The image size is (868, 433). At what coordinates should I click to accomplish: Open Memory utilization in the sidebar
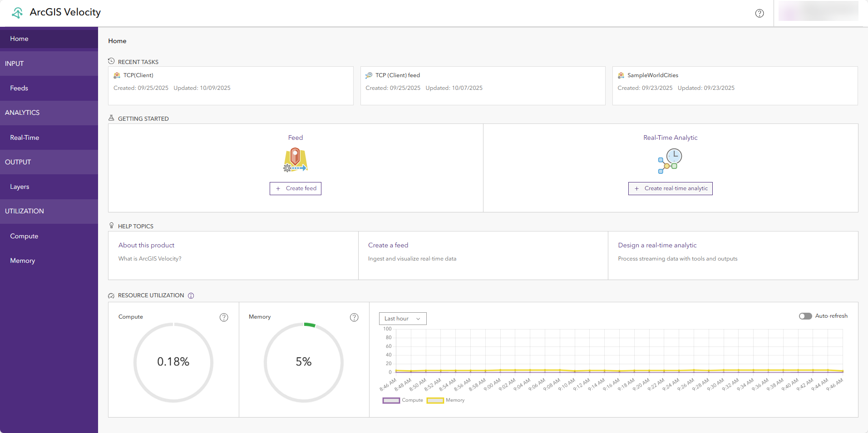49,261
